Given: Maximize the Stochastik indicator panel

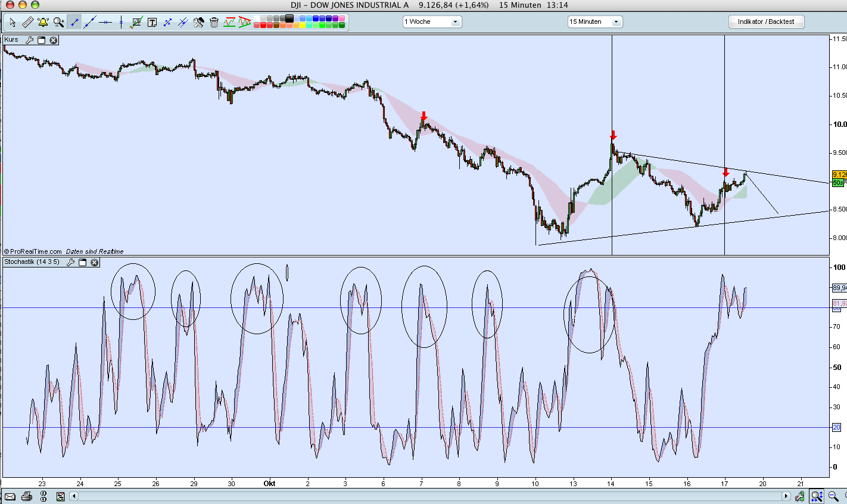Looking at the screenshot, I should [x=83, y=262].
